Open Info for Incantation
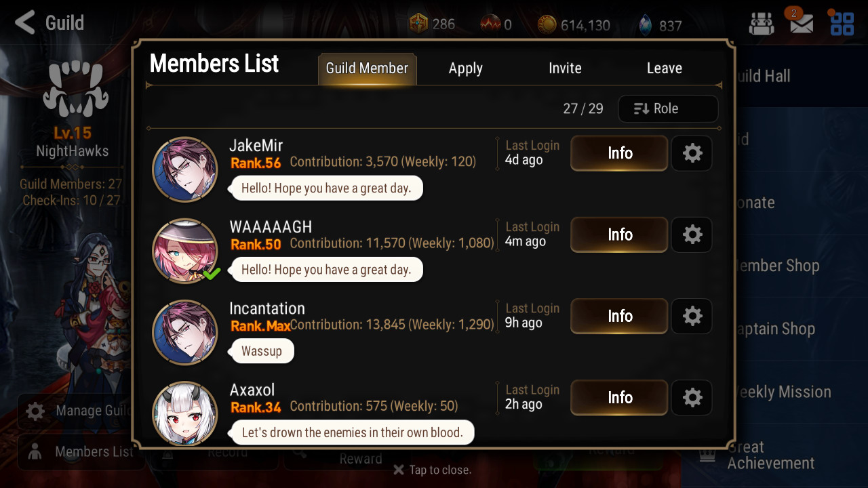 (x=619, y=316)
